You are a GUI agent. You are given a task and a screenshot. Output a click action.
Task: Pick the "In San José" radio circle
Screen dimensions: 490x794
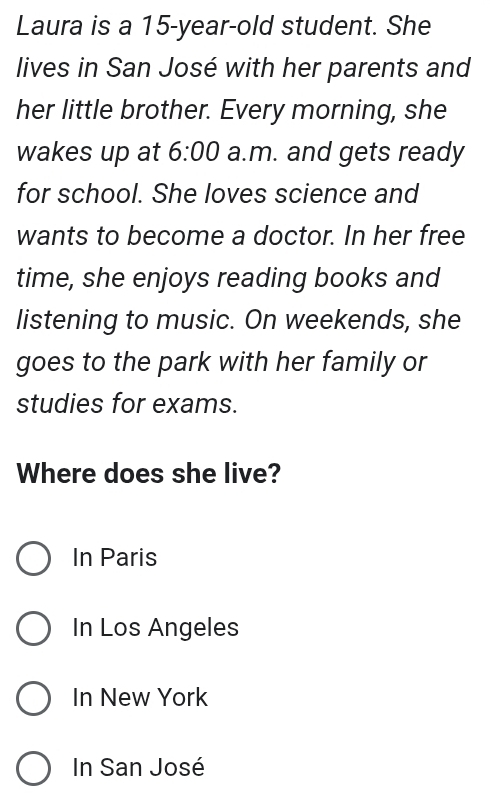(x=33, y=768)
